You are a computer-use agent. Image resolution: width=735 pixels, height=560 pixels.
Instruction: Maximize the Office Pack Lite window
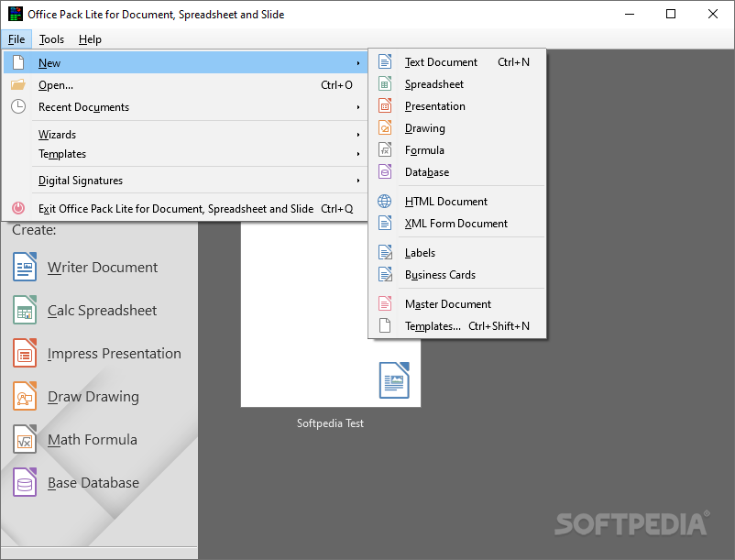click(671, 14)
